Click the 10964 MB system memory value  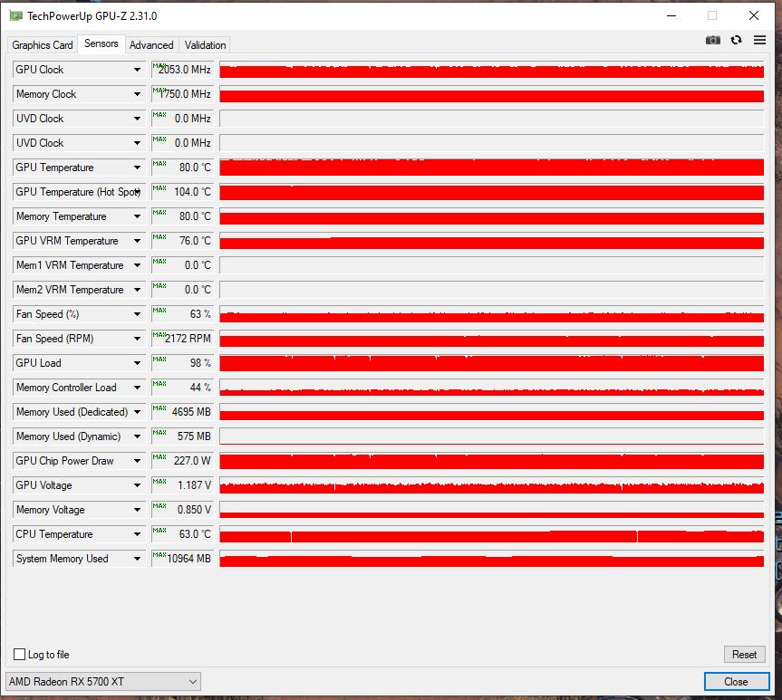click(182, 559)
